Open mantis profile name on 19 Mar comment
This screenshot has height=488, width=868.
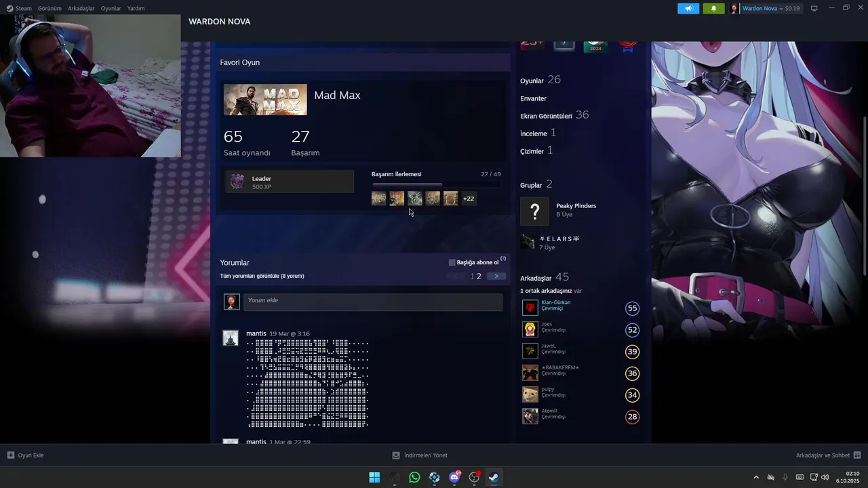(256, 333)
